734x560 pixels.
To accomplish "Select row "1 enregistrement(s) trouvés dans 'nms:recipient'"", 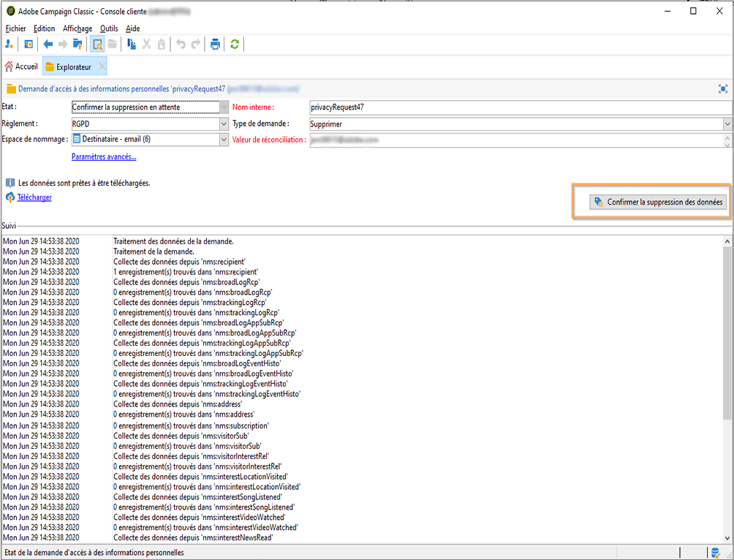I will (186, 272).
